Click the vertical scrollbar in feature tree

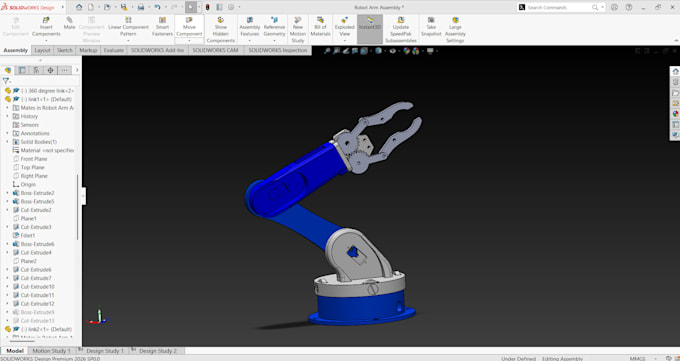point(78,207)
